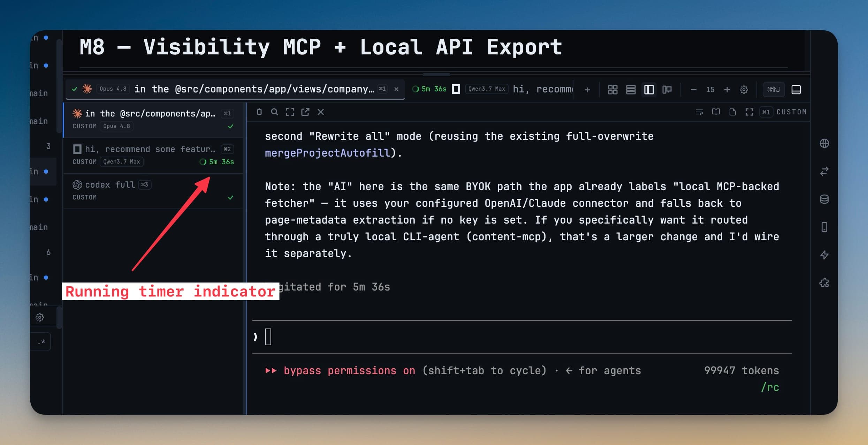Click the 'M8 — Visibility MCP + Local API Export' heading
Image resolution: width=868 pixels, height=445 pixels.
pos(321,47)
